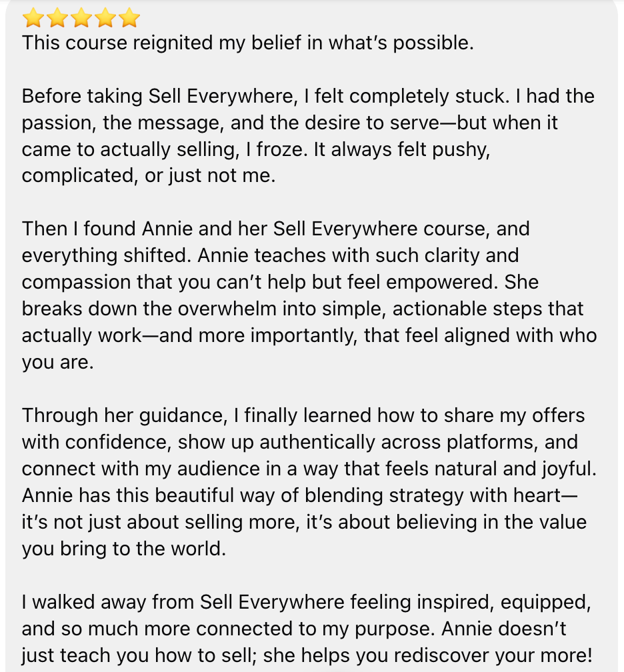Click the third (middle) gold star
Viewport: 624px width, 672px height.
point(81,18)
